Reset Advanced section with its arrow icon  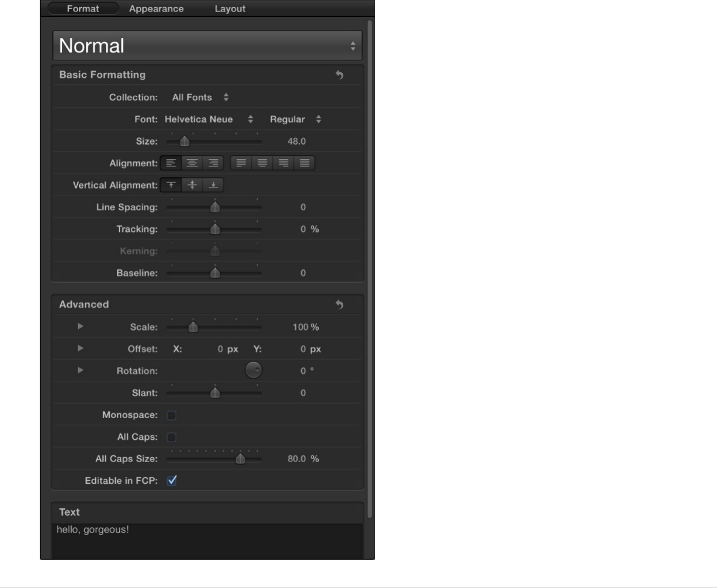pyautogui.click(x=339, y=304)
